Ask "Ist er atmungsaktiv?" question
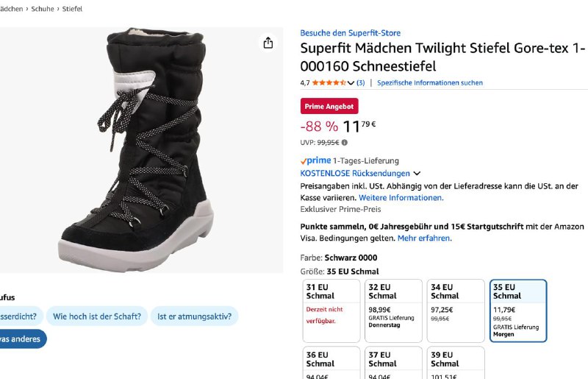Image resolution: width=588 pixels, height=379 pixels. pos(194,316)
